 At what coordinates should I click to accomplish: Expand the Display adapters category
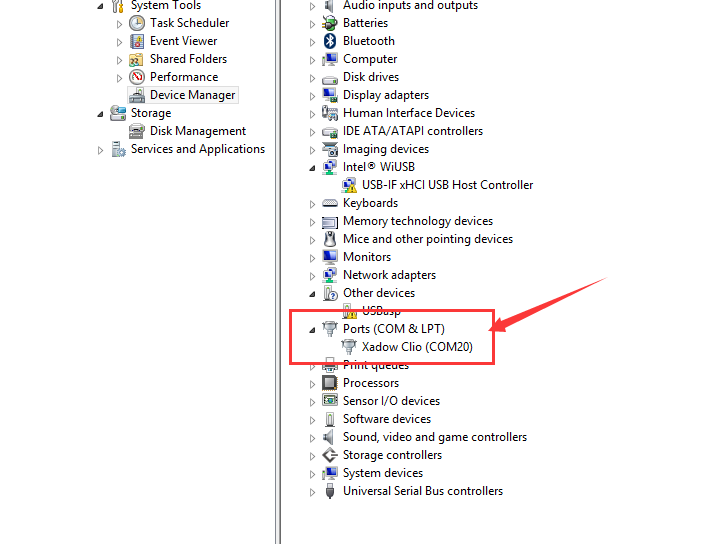tap(313, 95)
